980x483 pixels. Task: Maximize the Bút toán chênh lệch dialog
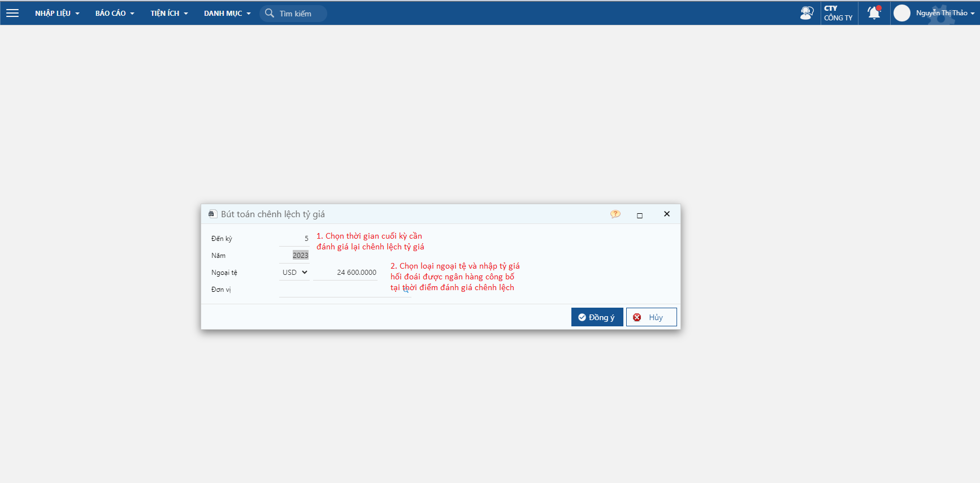pos(640,215)
